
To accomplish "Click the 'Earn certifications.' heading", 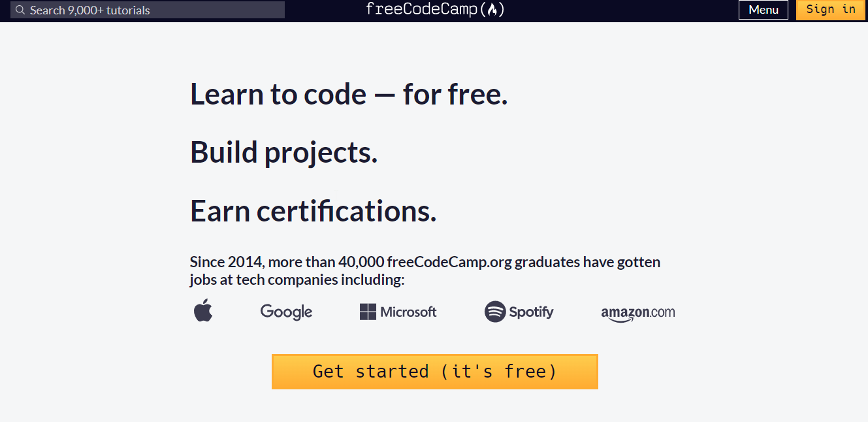I will click(313, 210).
